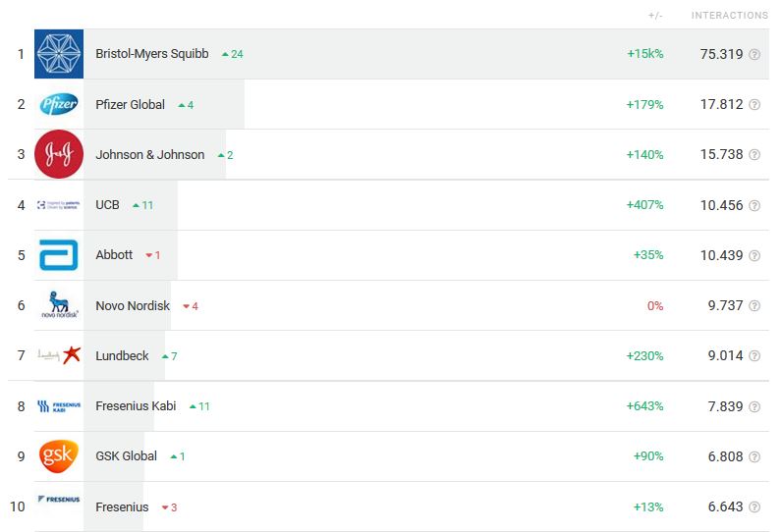Click the Abbott logo
This screenshot has height=532, width=782.
coord(59,255)
